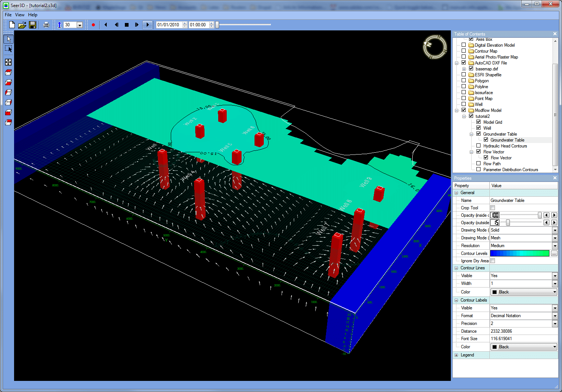Open the Help menu
562x392 pixels.
33,15
